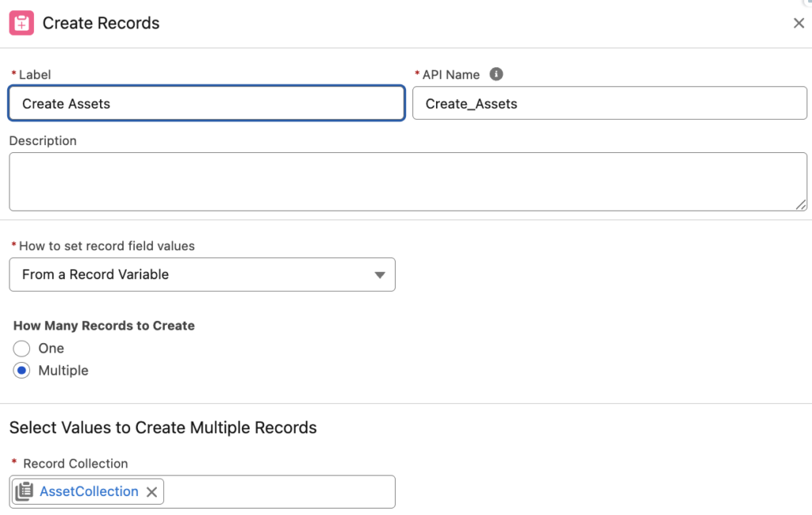Click the Record Collection search box
Image resolution: width=812 pixels, height=515 pixels.
click(x=278, y=491)
